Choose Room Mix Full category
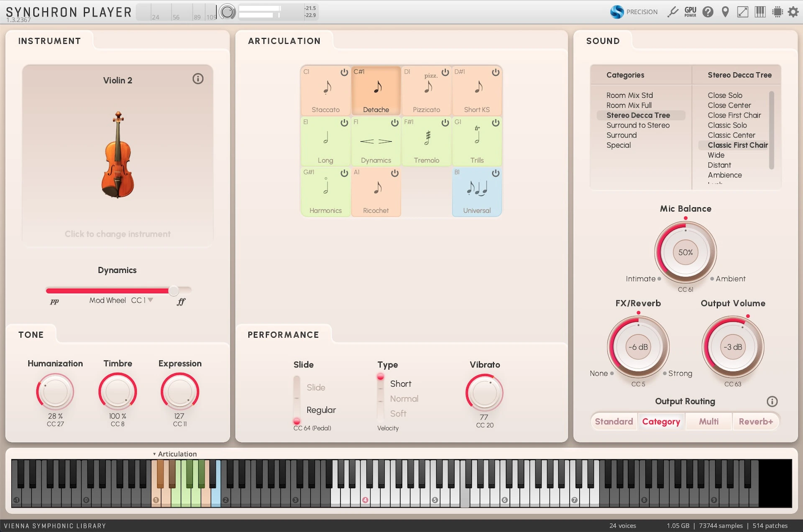The height and width of the screenshot is (532, 803). pyautogui.click(x=629, y=105)
